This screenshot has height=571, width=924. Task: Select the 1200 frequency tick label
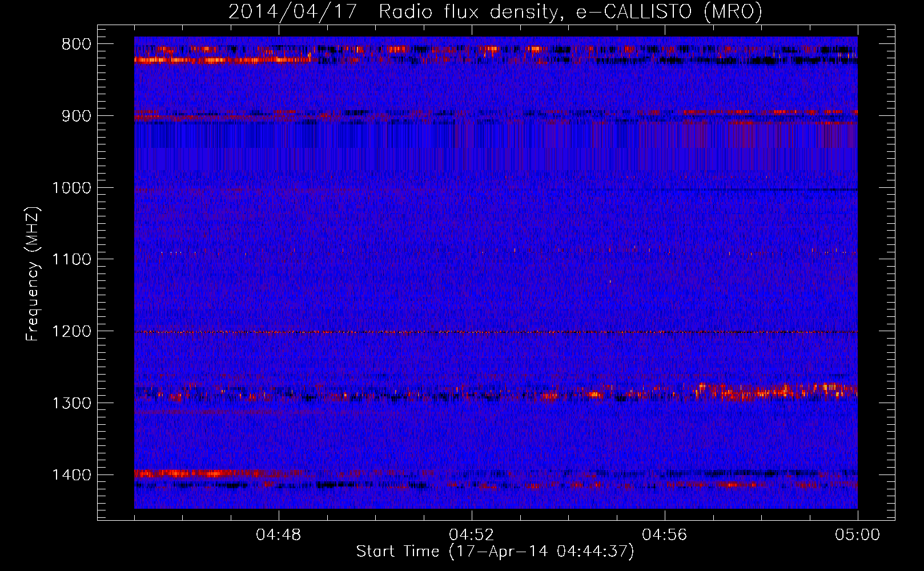coord(71,331)
